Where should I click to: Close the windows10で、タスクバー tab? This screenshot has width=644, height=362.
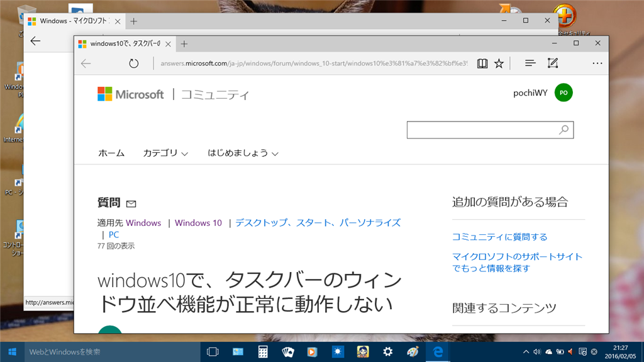click(x=168, y=44)
